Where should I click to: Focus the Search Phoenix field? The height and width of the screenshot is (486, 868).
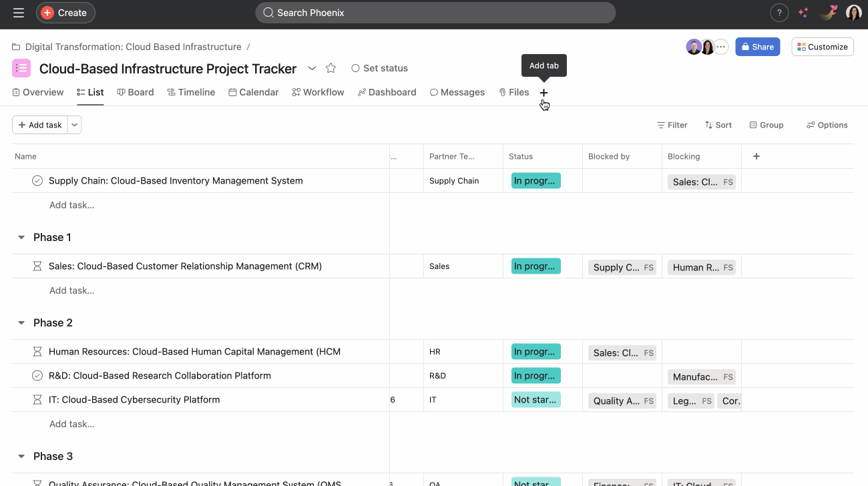(435, 13)
